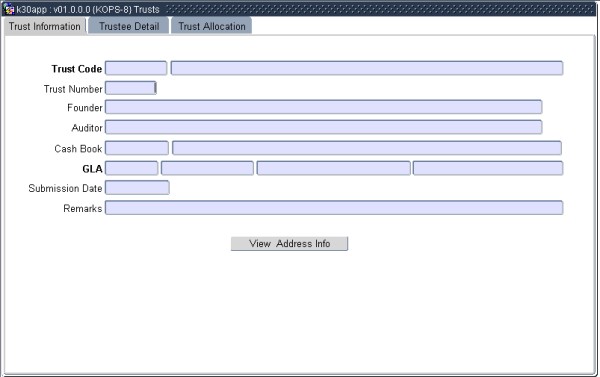The width and height of the screenshot is (600, 377).
Task: Click into the Auditor field
Action: (323, 127)
